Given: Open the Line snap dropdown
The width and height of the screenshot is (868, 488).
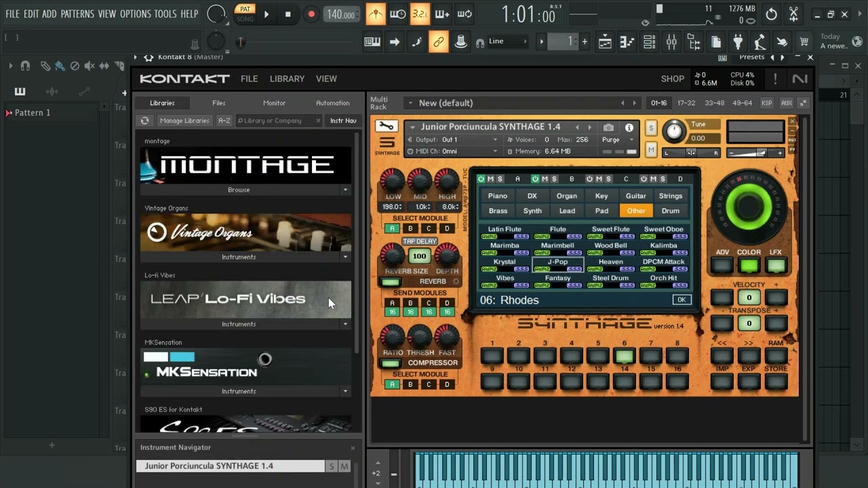Looking at the screenshot, I should click(x=507, y=41).
